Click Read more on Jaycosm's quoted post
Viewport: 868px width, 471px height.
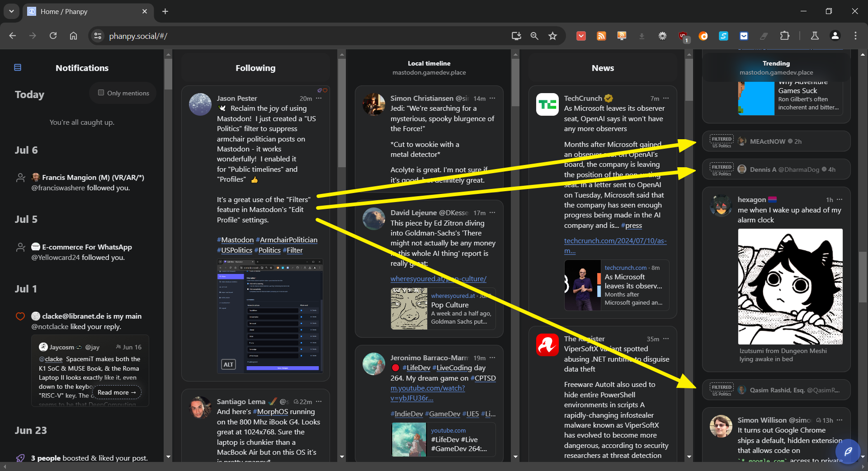pos(117,392)
